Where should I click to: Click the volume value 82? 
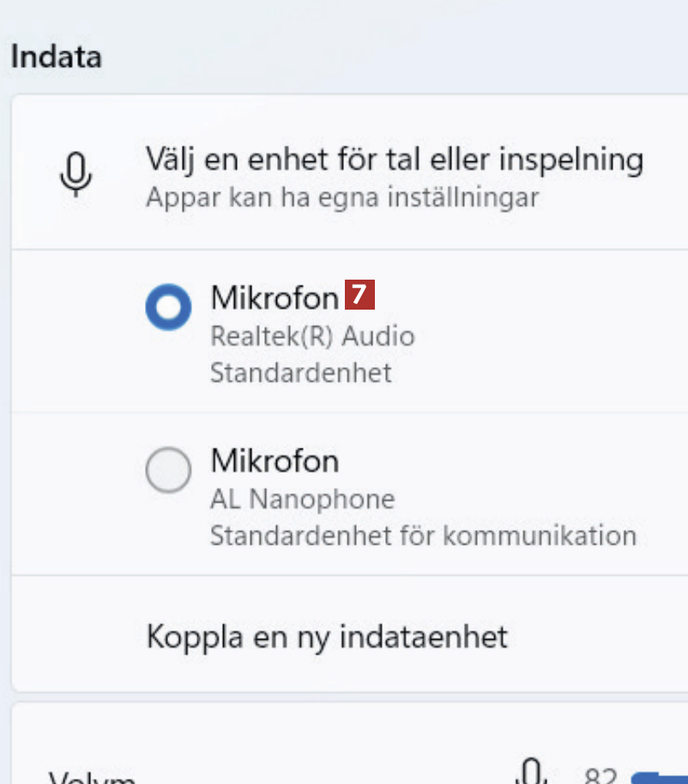click(x=600, y=775)
